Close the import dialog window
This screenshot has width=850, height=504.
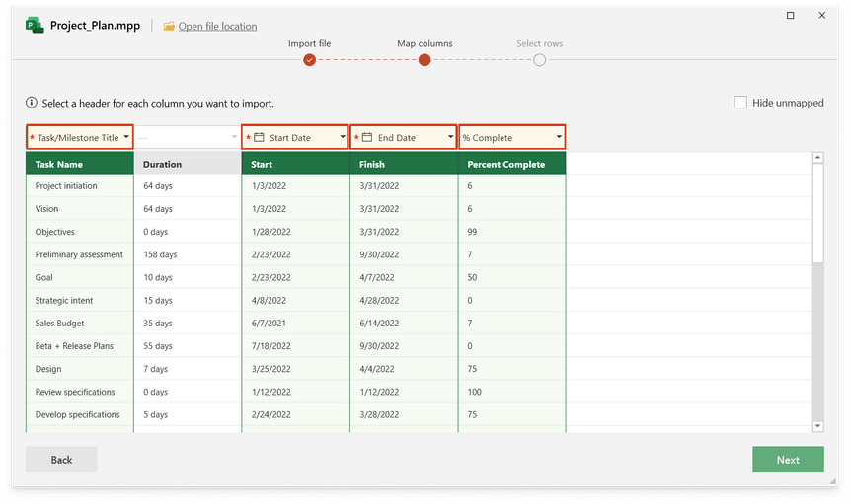822,16
